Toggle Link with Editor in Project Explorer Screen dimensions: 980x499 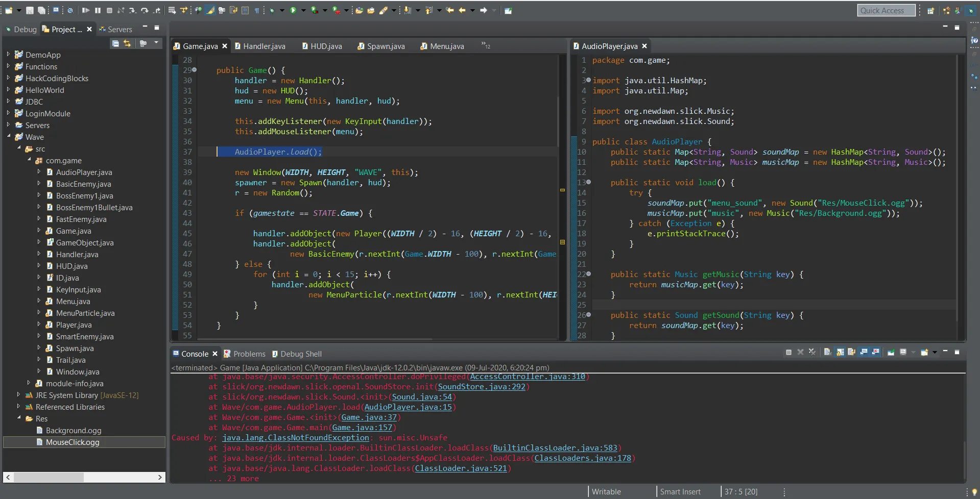pos(127,43)
